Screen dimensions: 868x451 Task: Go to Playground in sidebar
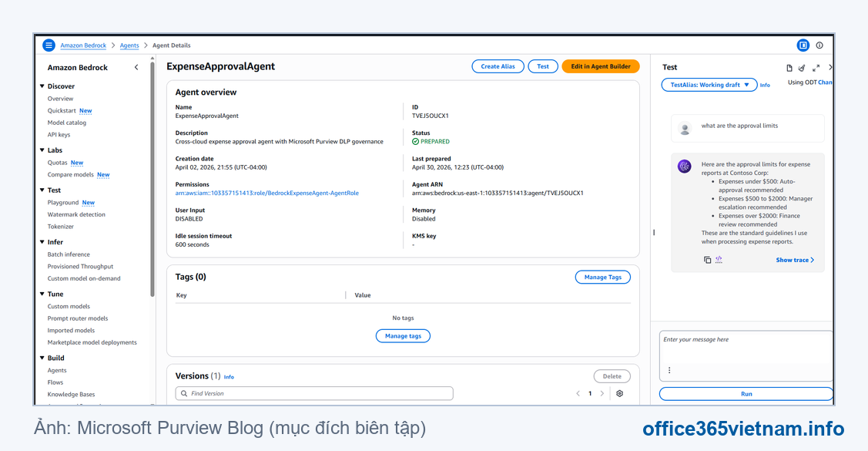pyautogui.click(x=63, y=203)
